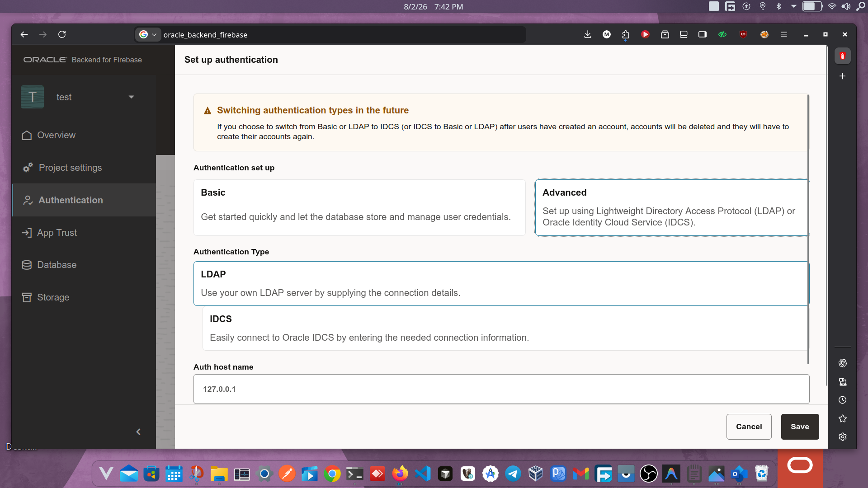Open the Oracle icon at bottom right
Screen dimensions: 868x488
coord(800,465)
